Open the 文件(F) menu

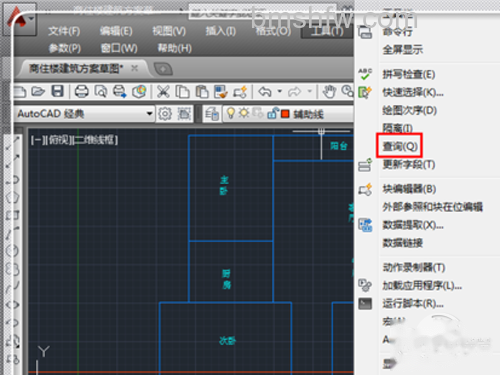[x=64, y=31]
